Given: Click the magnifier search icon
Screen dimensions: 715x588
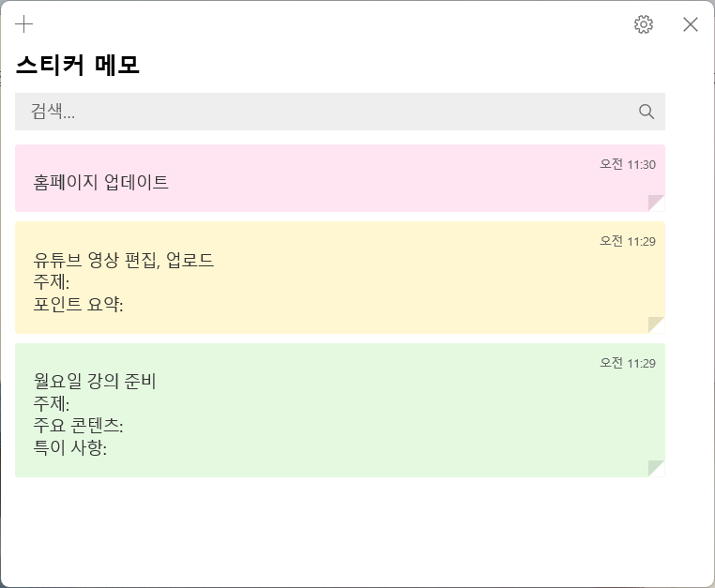Looking at the screenshot, I should click(x=647, y=112).
